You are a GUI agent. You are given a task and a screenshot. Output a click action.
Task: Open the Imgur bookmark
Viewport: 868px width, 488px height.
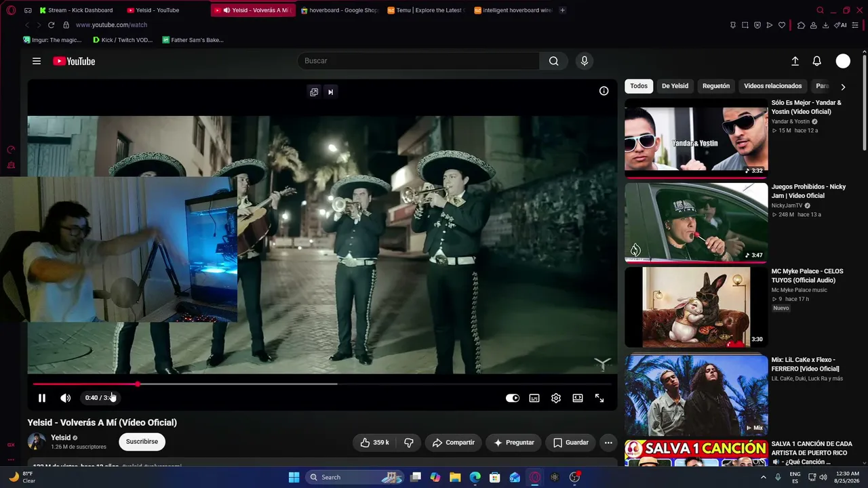click(52, 40)
